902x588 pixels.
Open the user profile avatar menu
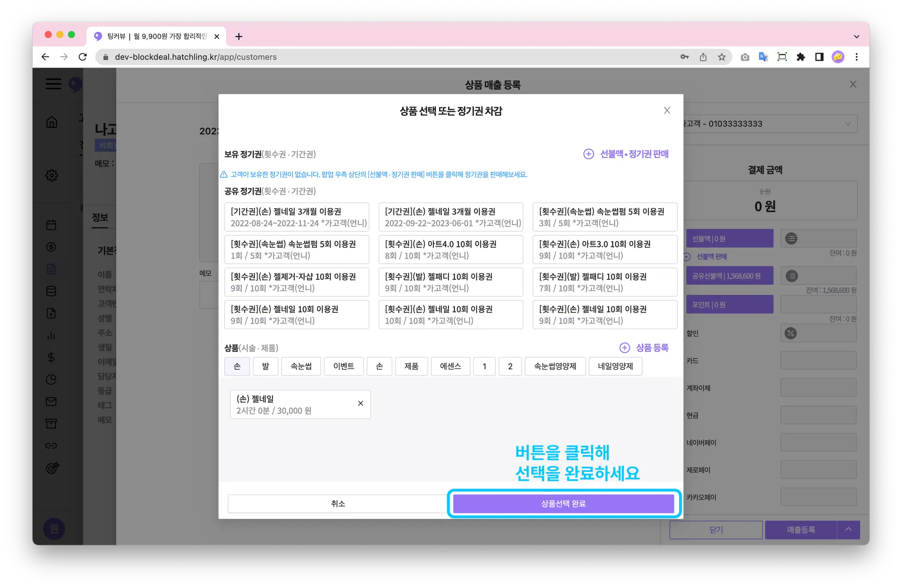pos(838,57)
